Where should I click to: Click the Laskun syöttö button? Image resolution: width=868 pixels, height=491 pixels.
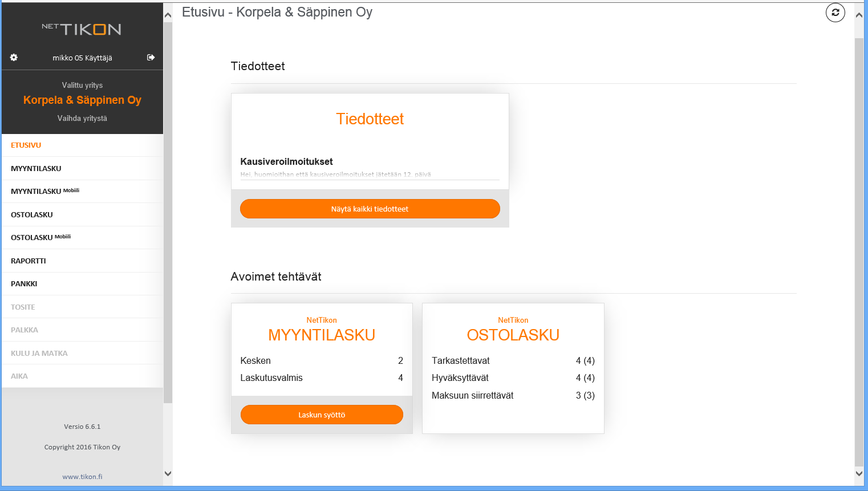click(x=322, y=415)
